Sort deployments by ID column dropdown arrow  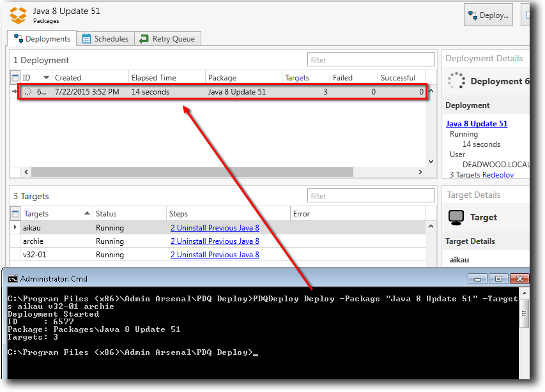46,78
